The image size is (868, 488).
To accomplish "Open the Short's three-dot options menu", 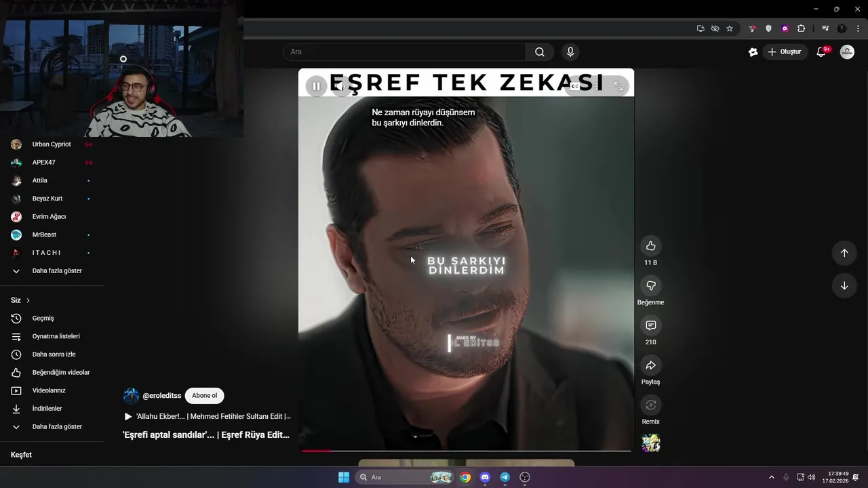I will coord(597,86).
